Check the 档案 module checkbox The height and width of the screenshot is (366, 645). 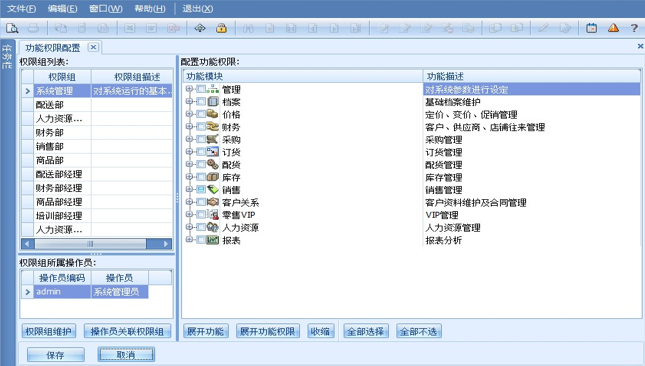(x=201, y=101)
